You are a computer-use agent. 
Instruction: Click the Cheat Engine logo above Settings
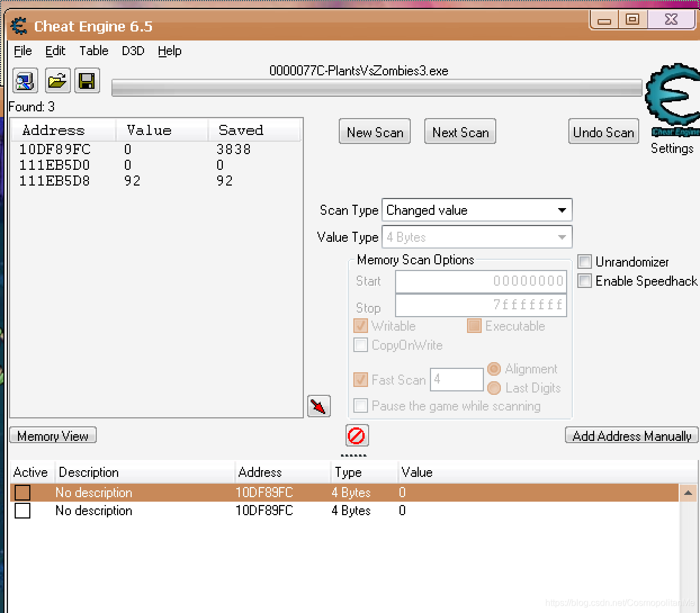[672, 100]
